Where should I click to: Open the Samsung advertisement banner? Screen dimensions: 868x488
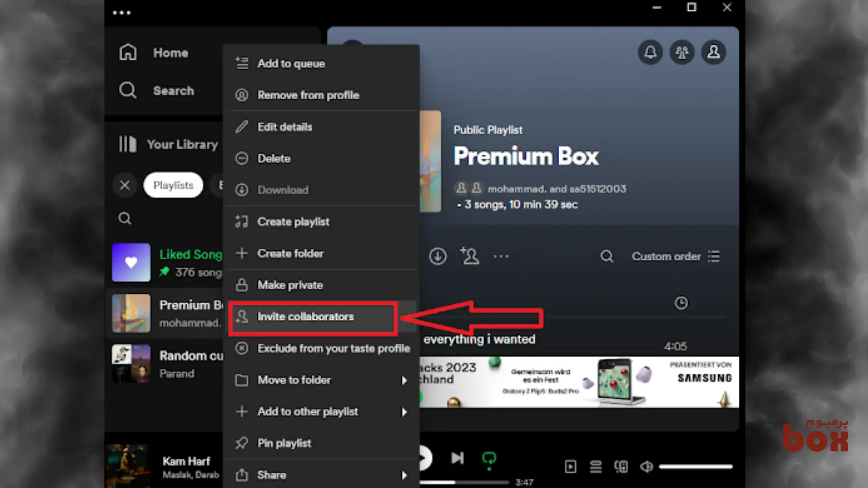pyautogui.click(x=580, y=382)
